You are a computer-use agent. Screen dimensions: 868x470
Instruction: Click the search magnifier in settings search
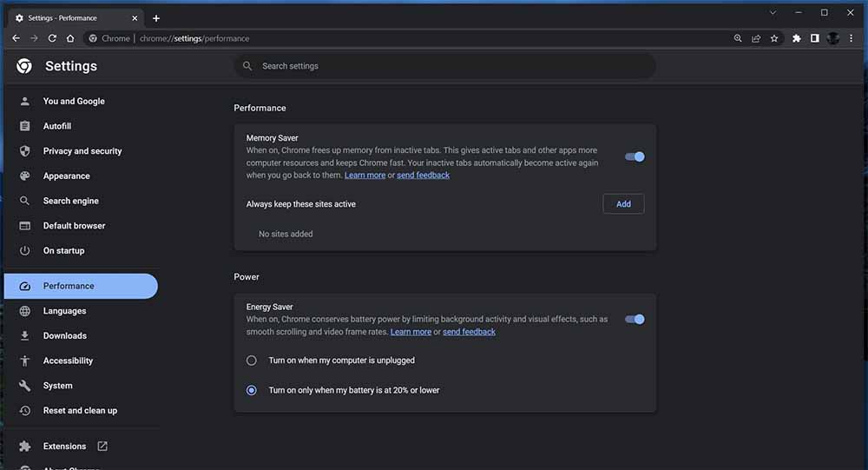[x=247, y=66]
